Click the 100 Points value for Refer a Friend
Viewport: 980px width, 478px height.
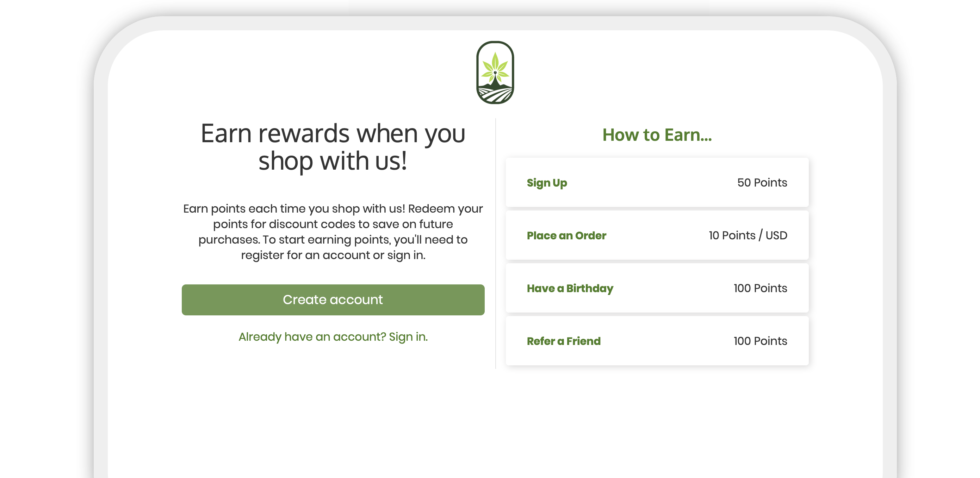point(760,341)
